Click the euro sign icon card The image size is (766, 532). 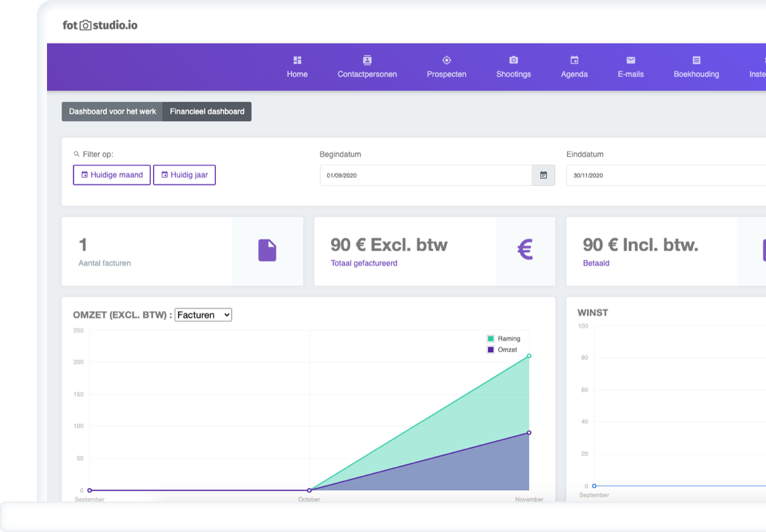tap(525, 250)
